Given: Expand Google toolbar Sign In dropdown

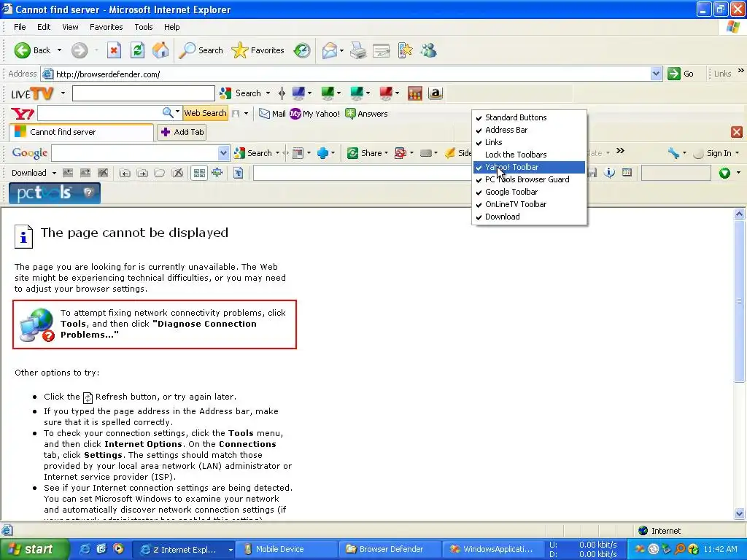Looking at the screenshot, I should pos(738,153).
